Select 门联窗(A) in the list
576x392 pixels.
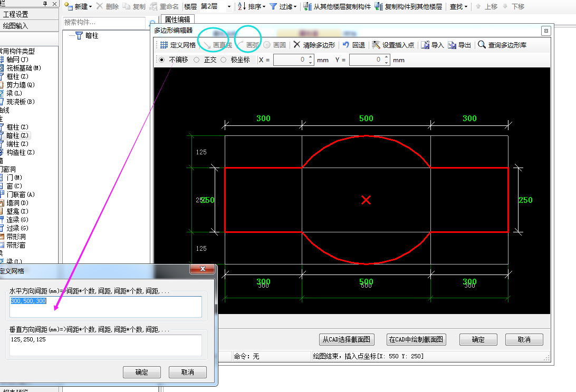click(21, 194)
